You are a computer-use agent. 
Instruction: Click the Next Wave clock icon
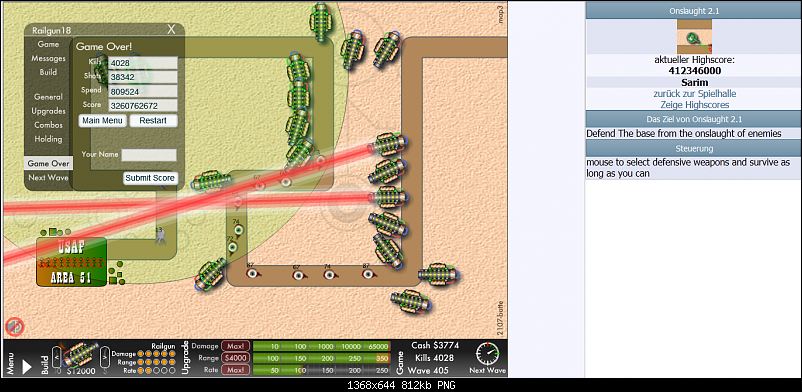(x=487, y=353)
